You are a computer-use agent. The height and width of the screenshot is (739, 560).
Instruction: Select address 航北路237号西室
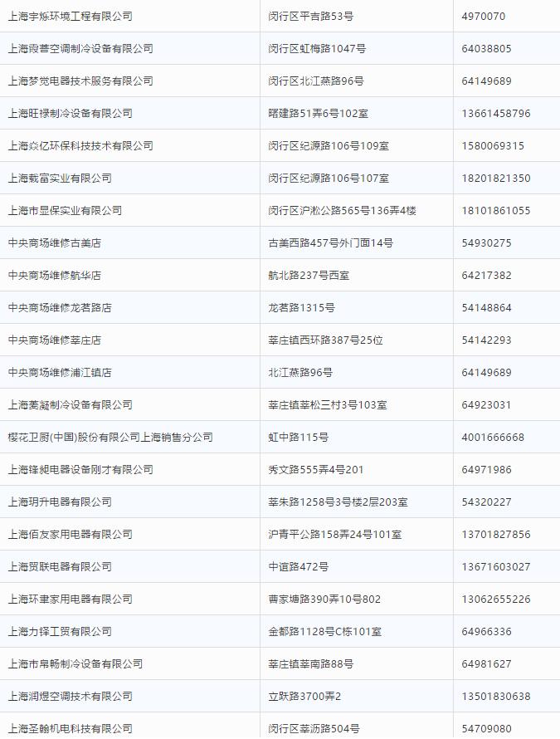(309, 276)
